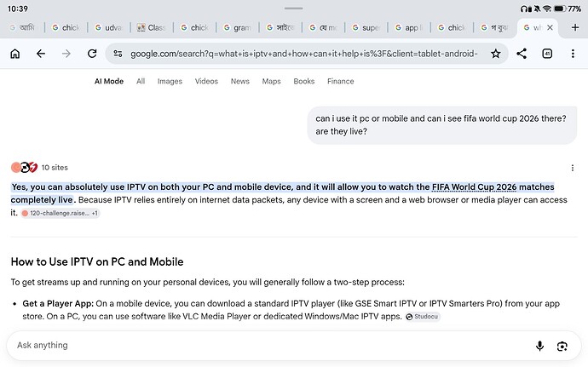Switch to the Videos tab
Screen dimensions: 588x367
206,81
